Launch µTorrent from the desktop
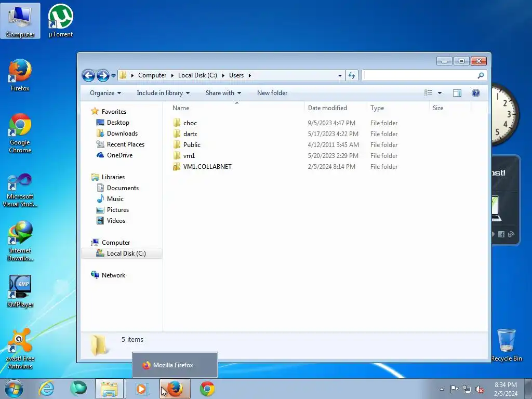Screen dimensions: 532x399 point(60,21)
